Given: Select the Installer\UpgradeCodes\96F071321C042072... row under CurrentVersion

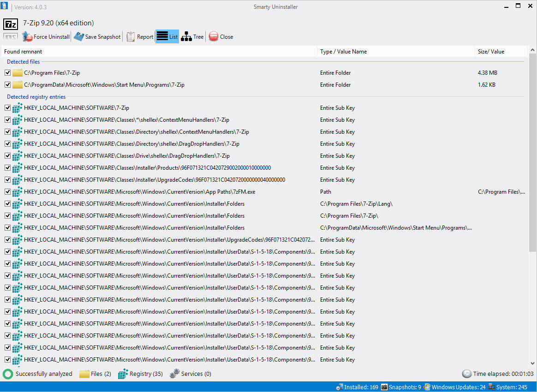Looking at the screenshot, I should [264, 240].
